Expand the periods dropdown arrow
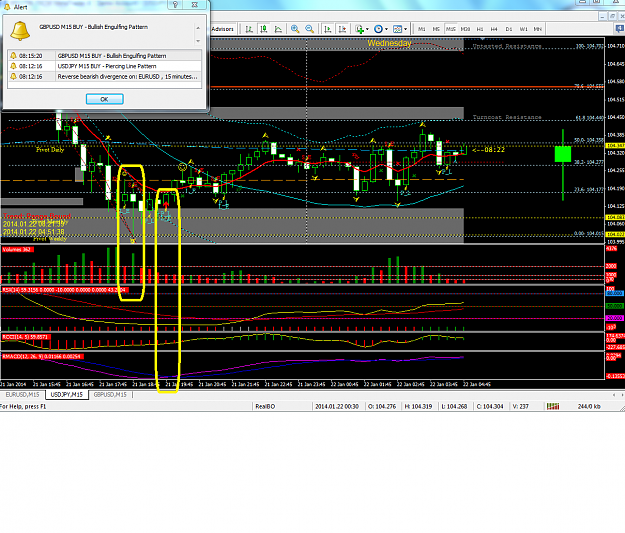This screenshot has width=625, height=533. (386, 29)
